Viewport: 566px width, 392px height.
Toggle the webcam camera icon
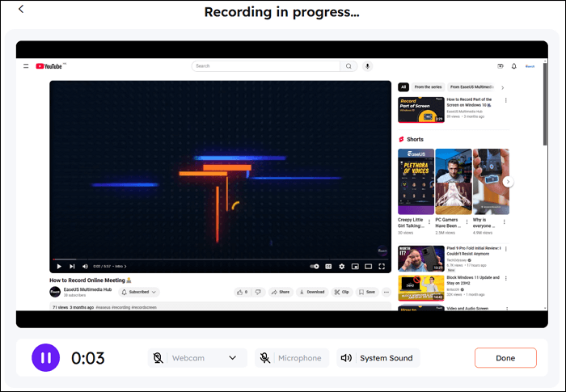tap(159, 358)
